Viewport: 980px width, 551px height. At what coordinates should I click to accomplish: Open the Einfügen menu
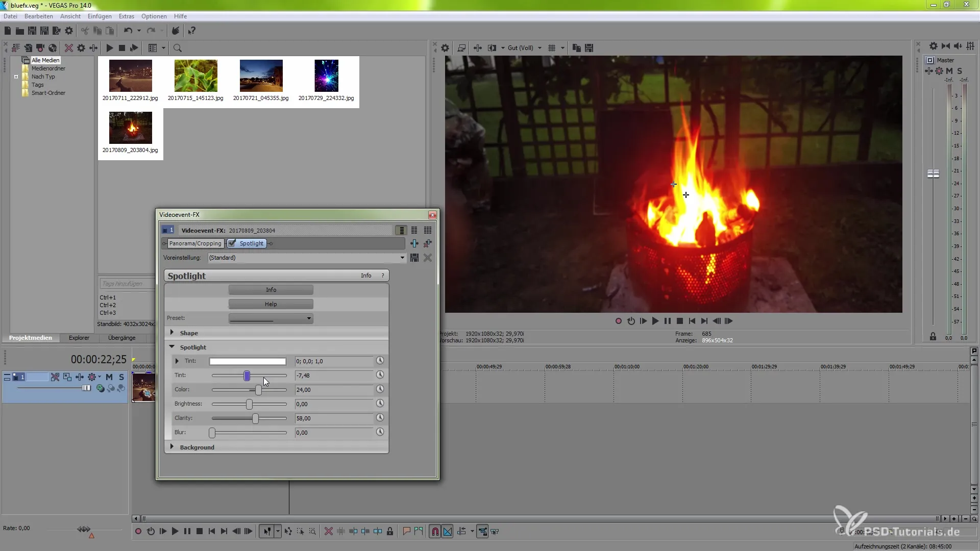(x=100, y=16)
